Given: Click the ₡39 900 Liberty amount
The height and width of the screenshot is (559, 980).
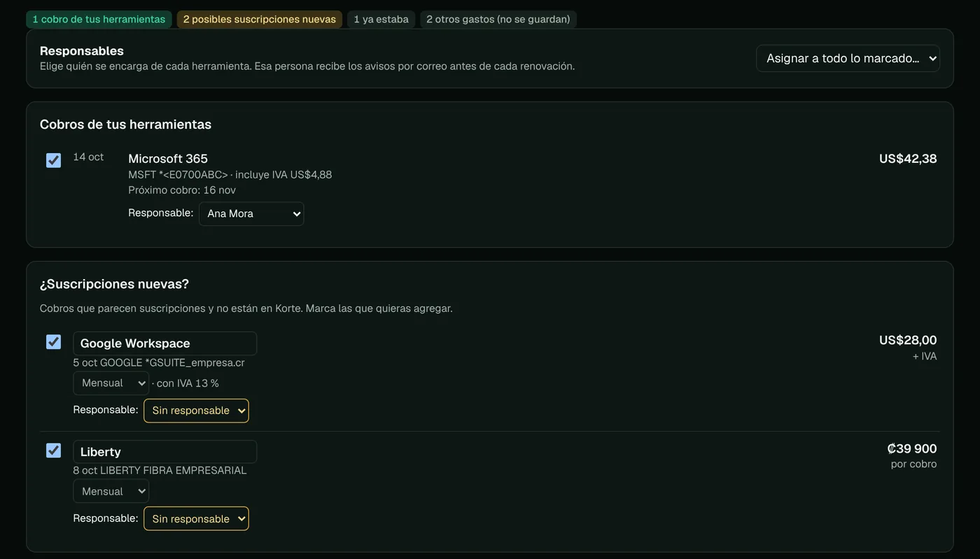Looking at the screenshot, I should click(912, 448).
